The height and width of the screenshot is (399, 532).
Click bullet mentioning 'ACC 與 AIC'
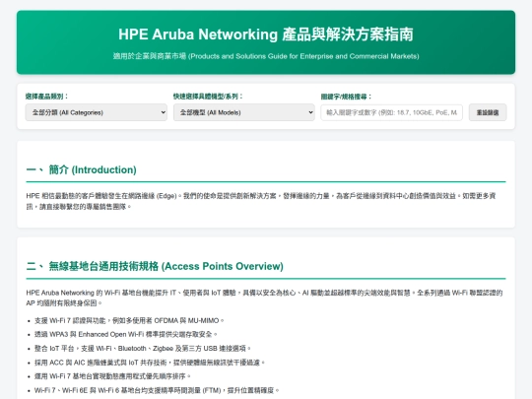(x=150, y=363)
